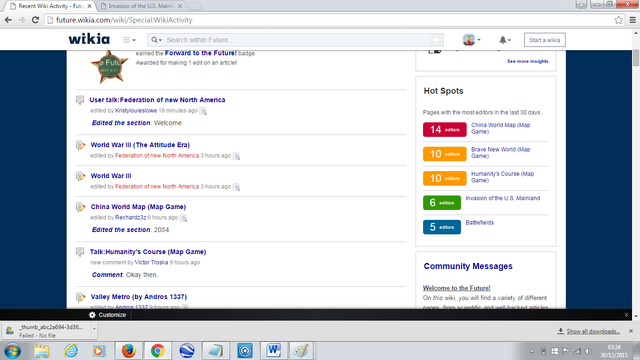Viewport: 640px width, 360px height.
Task: Collapse bottom toolbar with chevron
Action: 626,315
